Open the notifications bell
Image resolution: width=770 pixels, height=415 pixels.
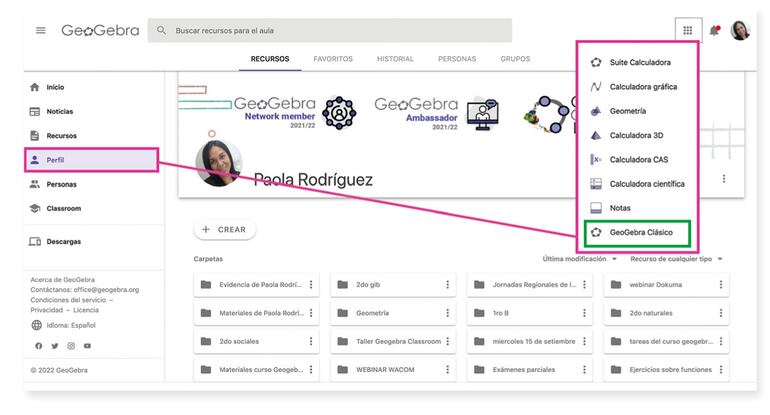coord(715,30)
